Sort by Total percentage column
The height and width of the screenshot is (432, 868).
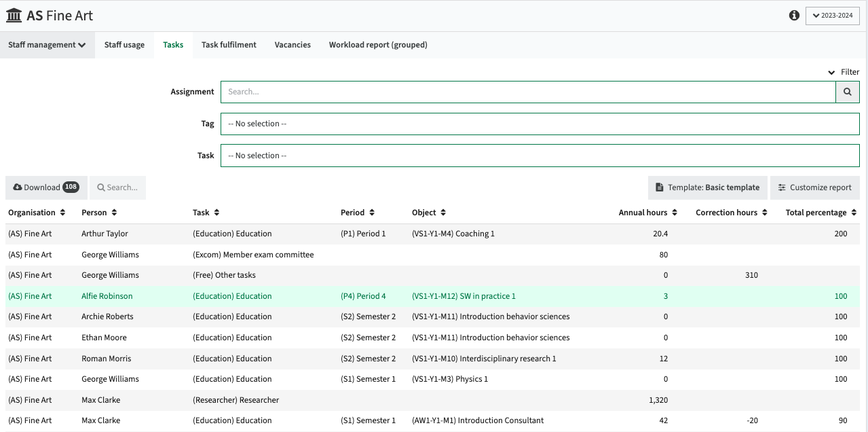[821, 213]
